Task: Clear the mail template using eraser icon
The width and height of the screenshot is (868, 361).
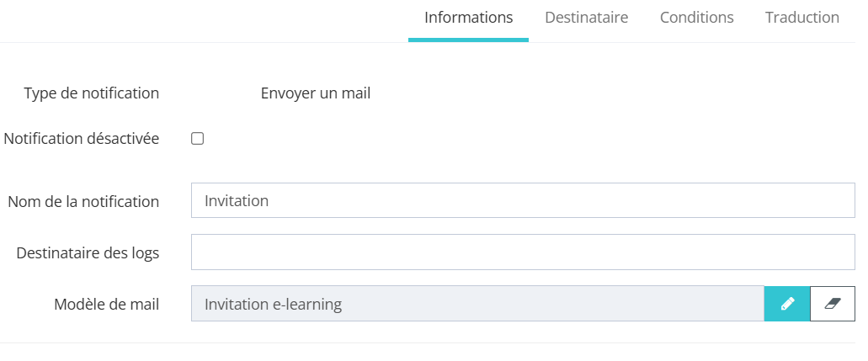Action: tap(833, 304)
